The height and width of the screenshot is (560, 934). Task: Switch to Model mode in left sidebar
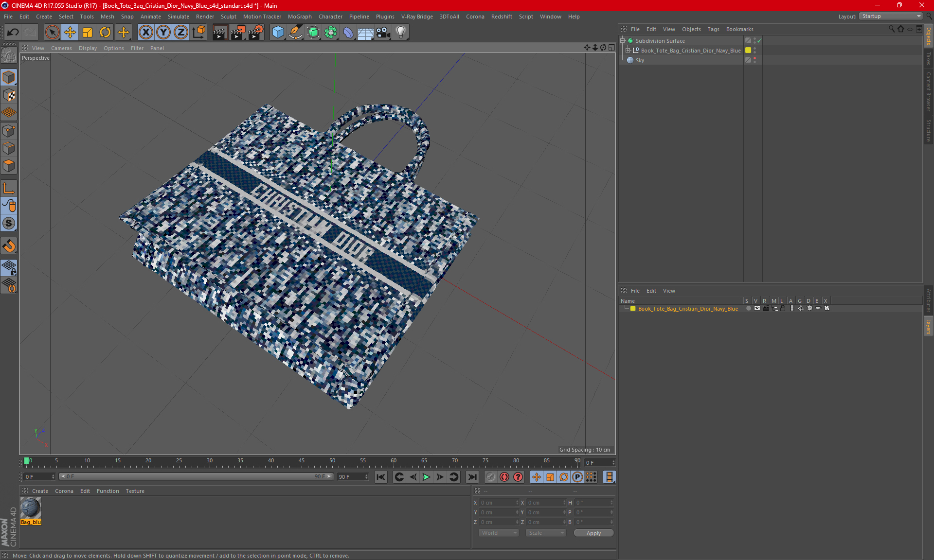pyautogui.click(x=9, y=77)
